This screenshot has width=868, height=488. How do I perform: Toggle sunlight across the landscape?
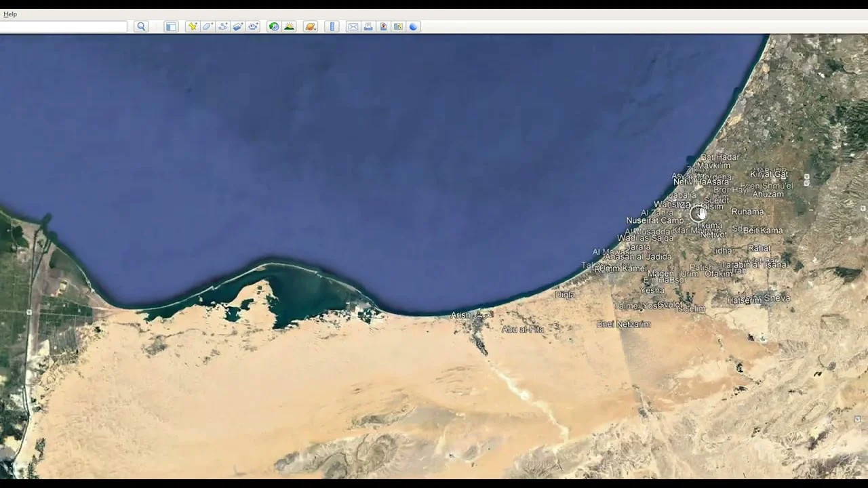tap(290, 26)
